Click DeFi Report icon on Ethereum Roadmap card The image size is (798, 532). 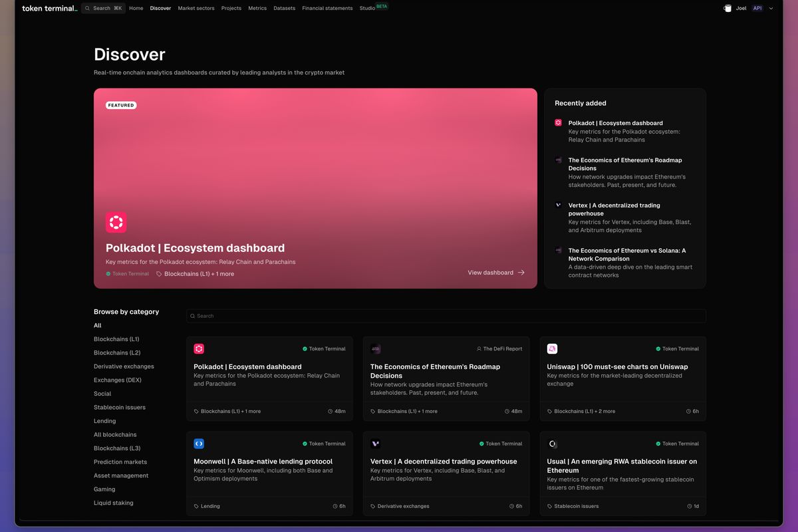375,348
